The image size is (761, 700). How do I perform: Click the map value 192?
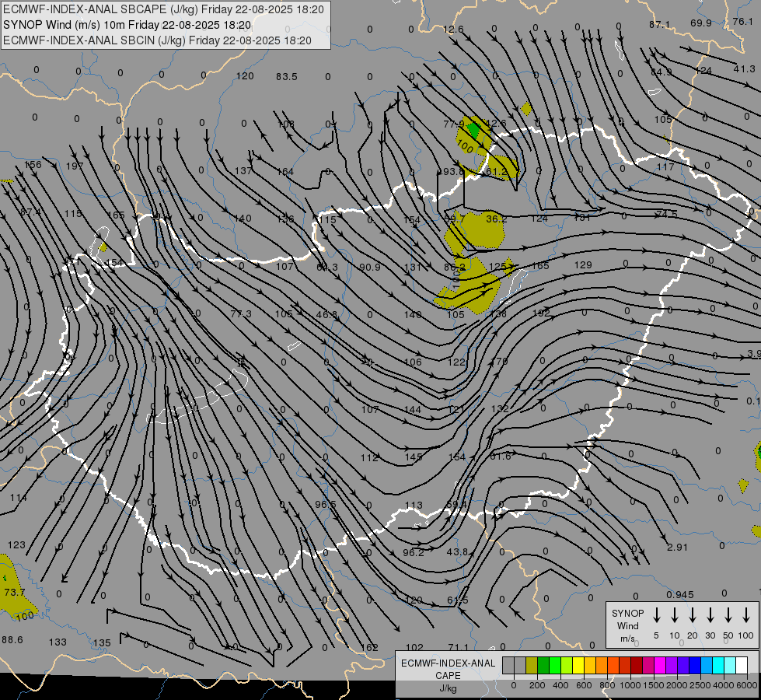tap(541, 313)
